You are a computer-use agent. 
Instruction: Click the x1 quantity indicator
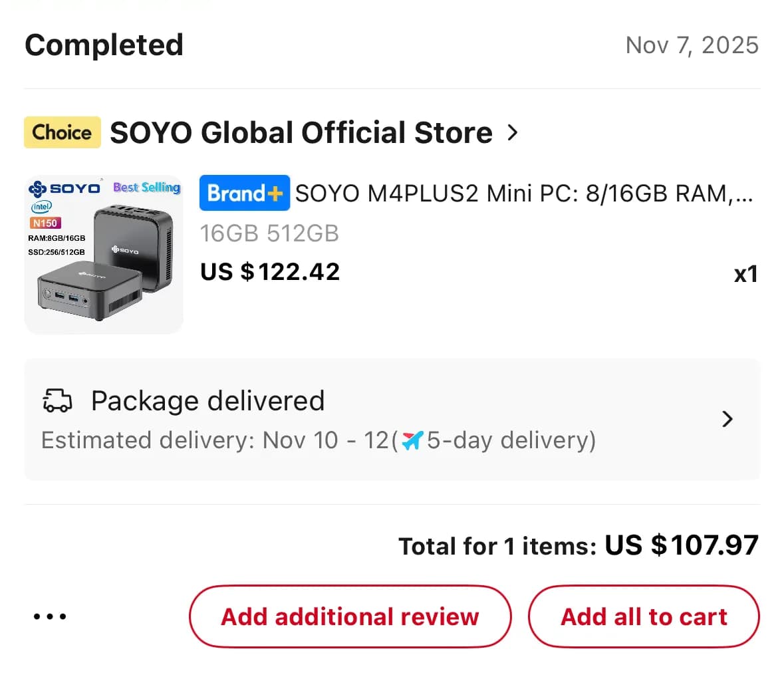(x=745, y=274)
